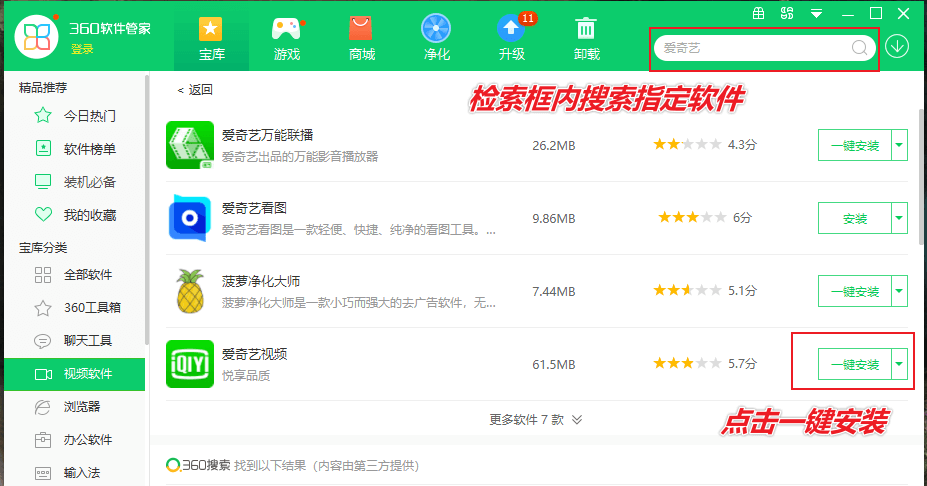
Task: Click the 装机必备 monitor icon
Action: click(x=43, y=182)
